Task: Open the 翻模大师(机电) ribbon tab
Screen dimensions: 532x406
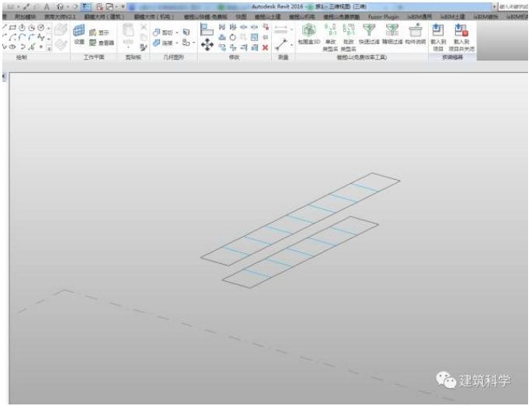Action: coord(154,16)
